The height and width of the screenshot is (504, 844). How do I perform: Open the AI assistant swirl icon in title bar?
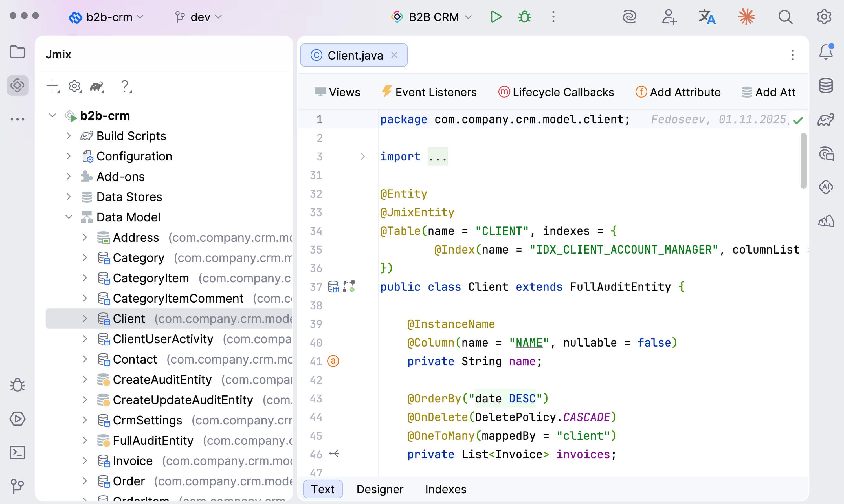(x=629, y=17)
